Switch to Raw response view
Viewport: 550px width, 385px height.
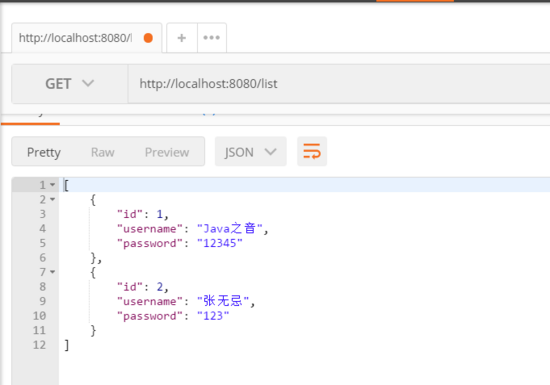[x=102, y=152]
